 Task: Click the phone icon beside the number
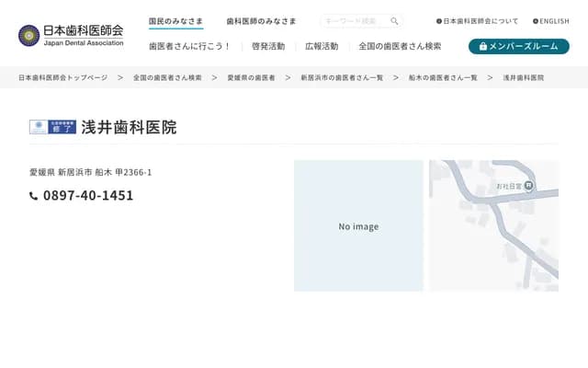pyautogui.click(x=34, y=196)
